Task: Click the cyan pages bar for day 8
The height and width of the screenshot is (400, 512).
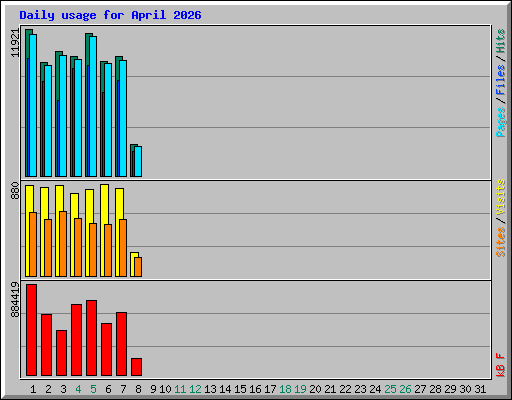Action: coord(138,161)
